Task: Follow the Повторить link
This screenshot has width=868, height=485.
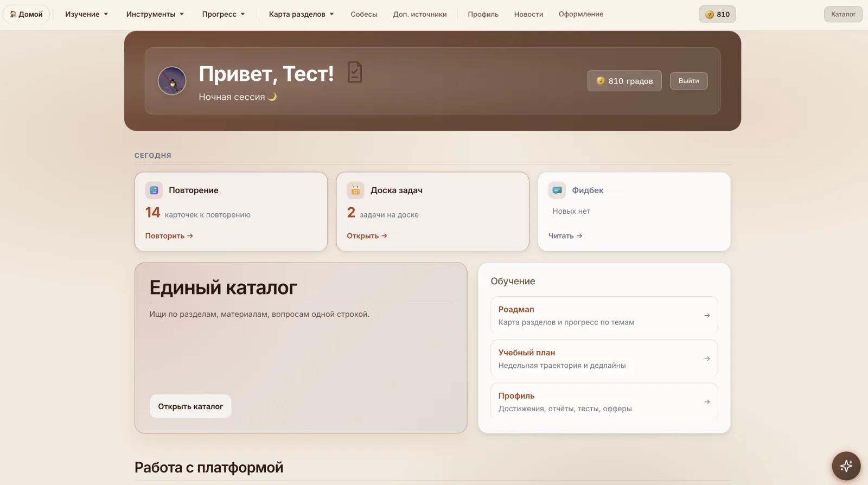Action: [169, 236]
